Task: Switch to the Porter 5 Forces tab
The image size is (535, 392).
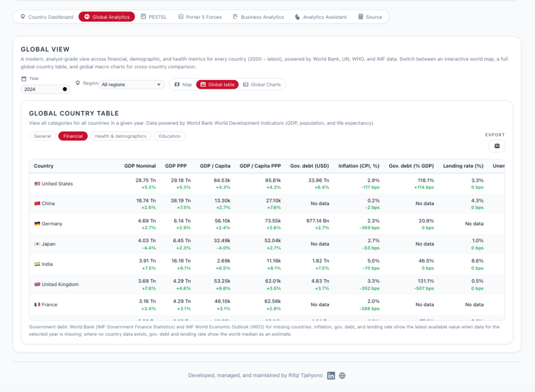Action: [x=200, y=17]
